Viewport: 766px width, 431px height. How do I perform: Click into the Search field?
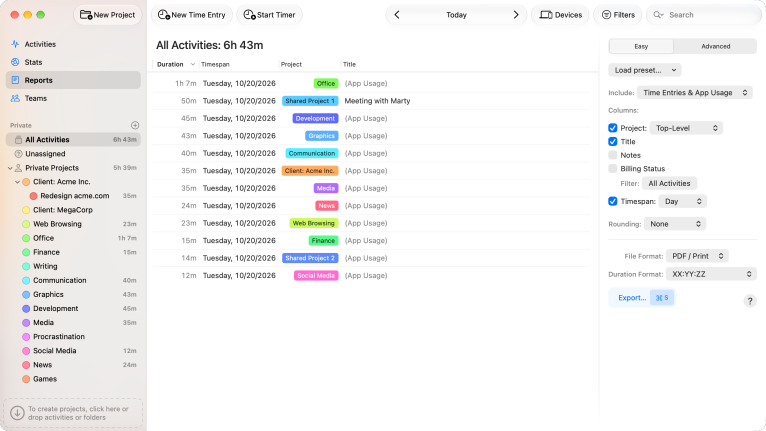click(703, 15)
